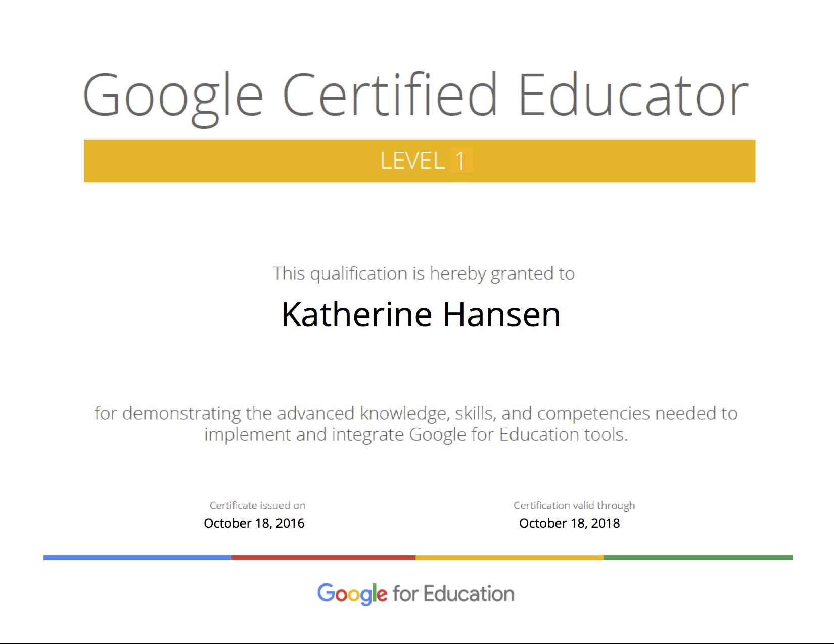This screenshot has height=644, width=834.
Task: Select the recipient name Katherine Hansen
Action: 421,315
